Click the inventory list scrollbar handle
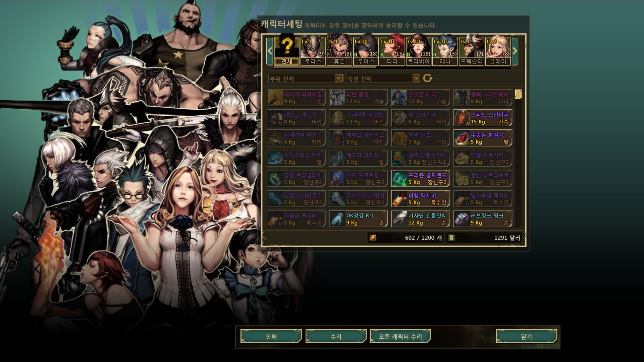This screenshot has height=362, width=644. (x=518, y=95)
